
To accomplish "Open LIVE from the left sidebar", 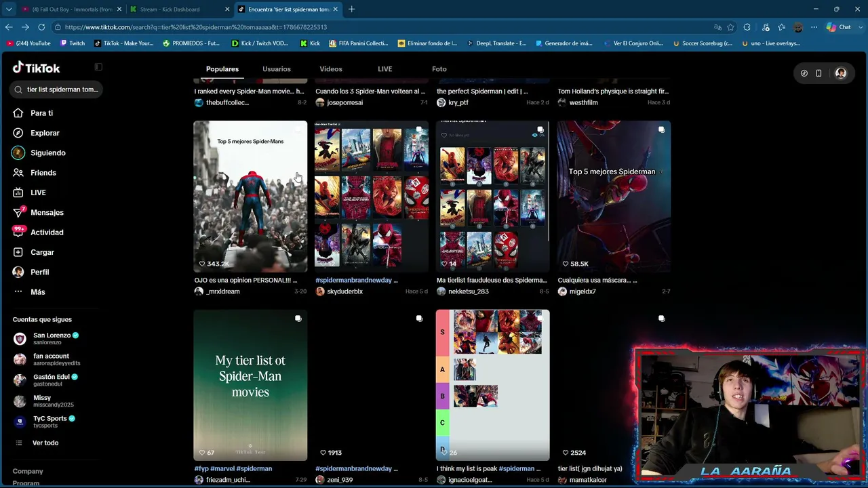I will pos(38,192).
